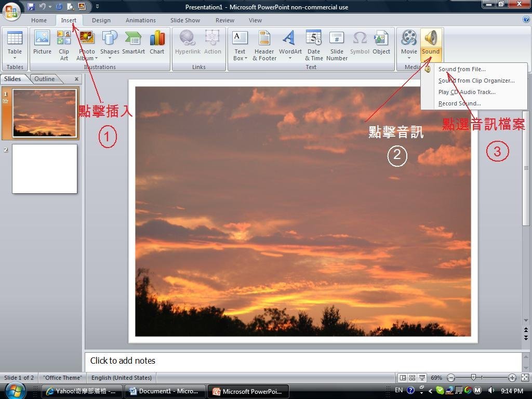
Task: Switch to the Outline pane tab
Action: pyautogui.click(x=45, y=79)
